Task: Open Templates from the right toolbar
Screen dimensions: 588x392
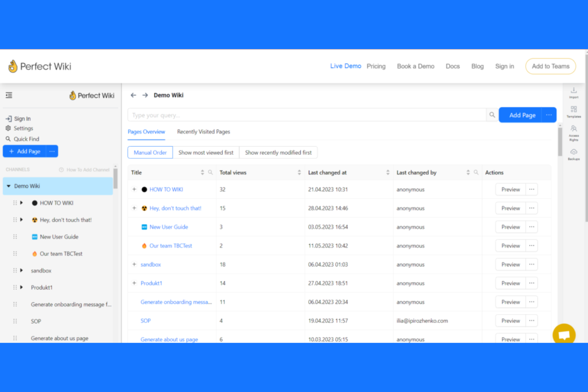Action: coord(574,112)
